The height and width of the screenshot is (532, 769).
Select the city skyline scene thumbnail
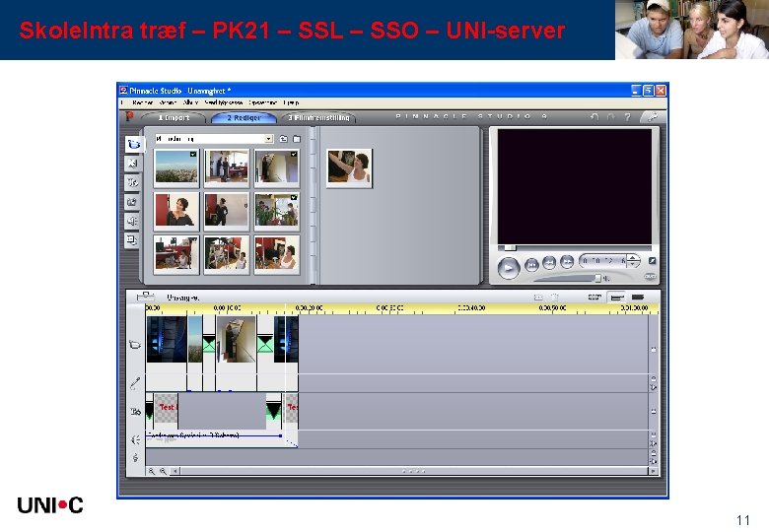click(x=176, y=167)
